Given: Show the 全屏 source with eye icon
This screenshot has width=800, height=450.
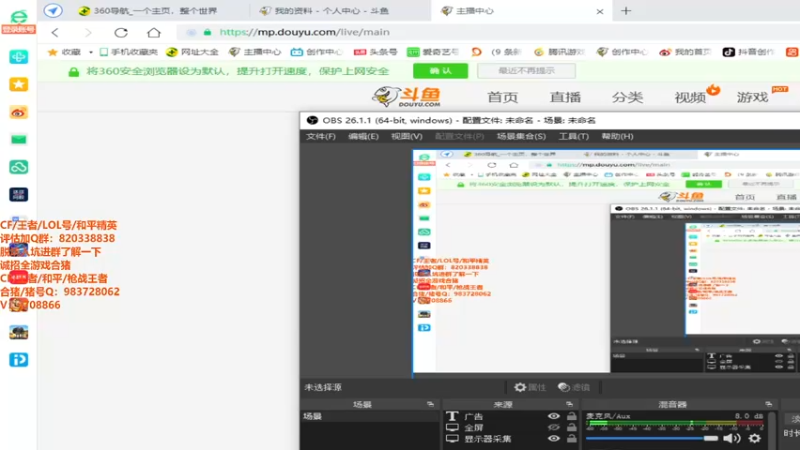Looking at the screenshot, I should coord(554,427).
